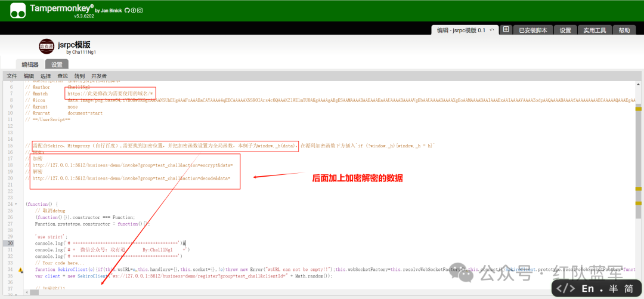Switch to the 设置 tab beside 编辑器
644x299 pixels.
tap(57, 64)
